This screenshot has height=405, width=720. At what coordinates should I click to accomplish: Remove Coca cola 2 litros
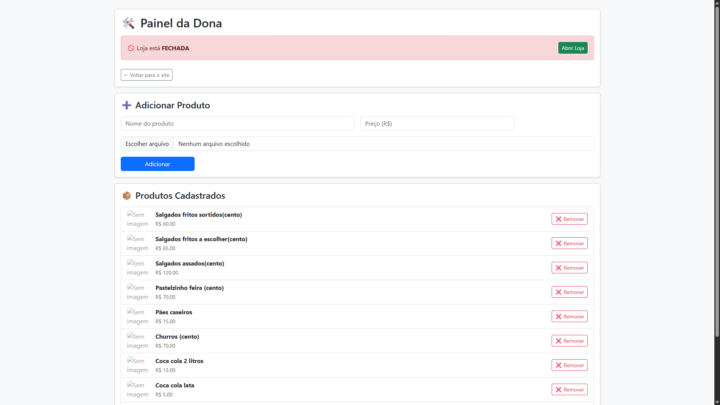[x=569, y=365]
